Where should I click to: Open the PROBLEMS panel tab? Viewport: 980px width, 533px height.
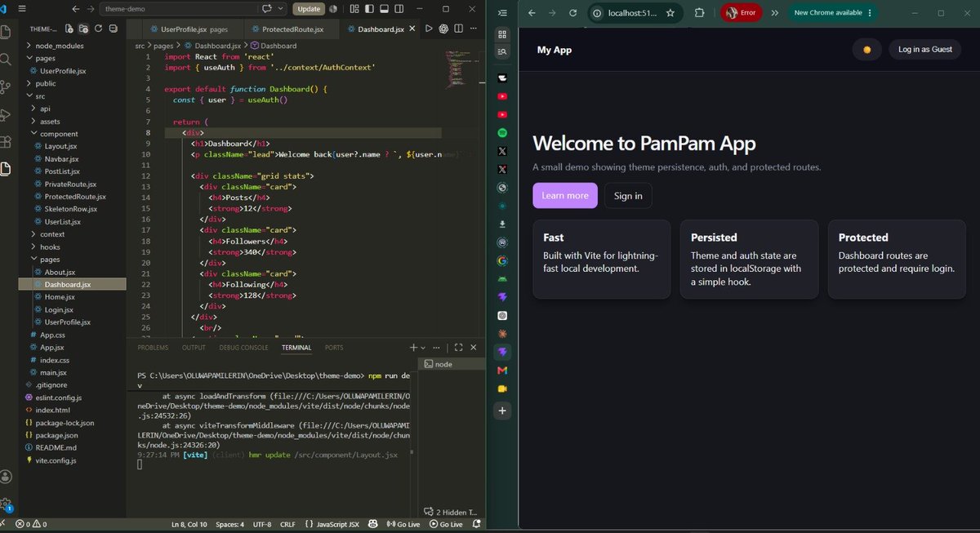[153, 348]
